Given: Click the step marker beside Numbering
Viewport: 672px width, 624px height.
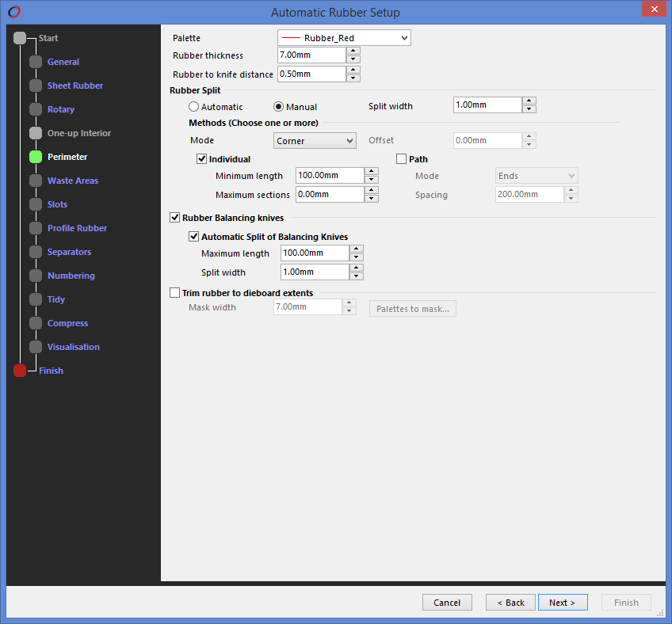Looking at the screenshot, I should (x=36, y=276).
